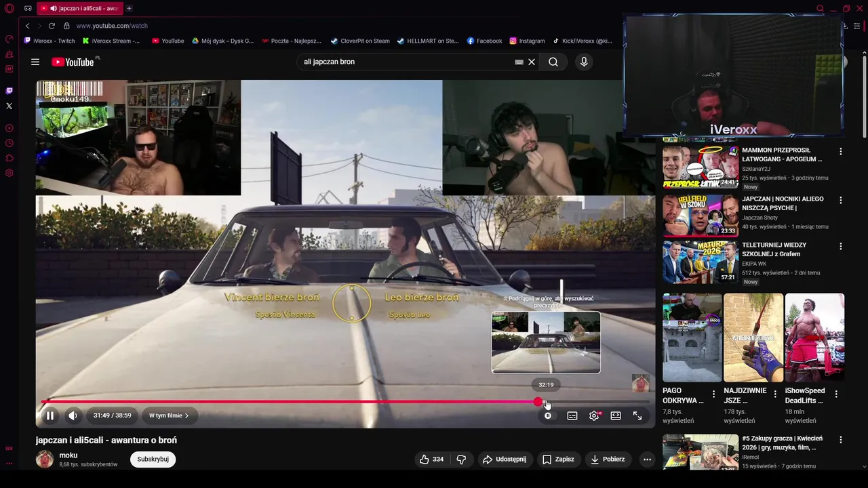Image resolution: width=868 pixels, height=488 pixels.
Task: Turn on subtitles with the captions icon
Action: 572,415
